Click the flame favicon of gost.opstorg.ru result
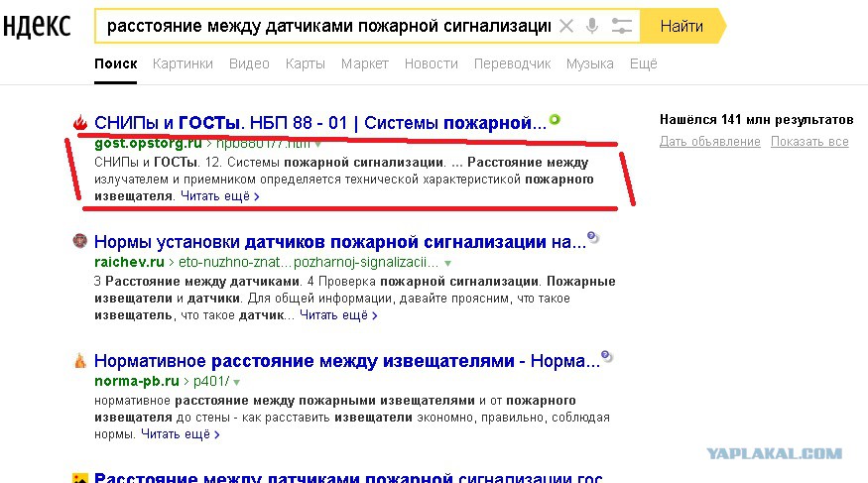 80,122
